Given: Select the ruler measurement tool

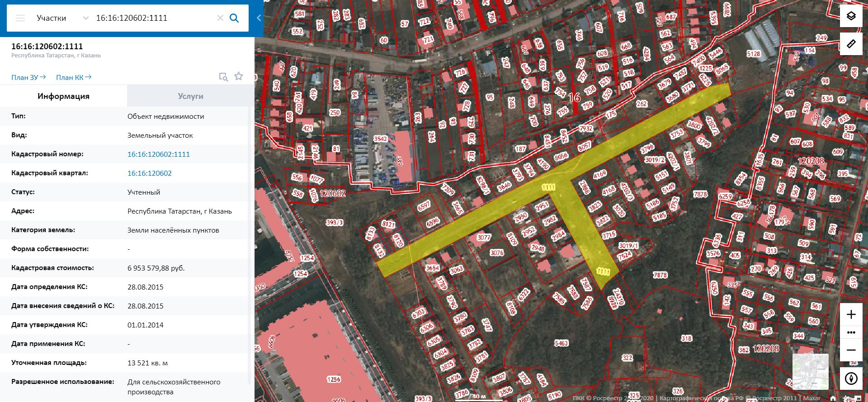Looking at the screenshot, I should [851, 44].
